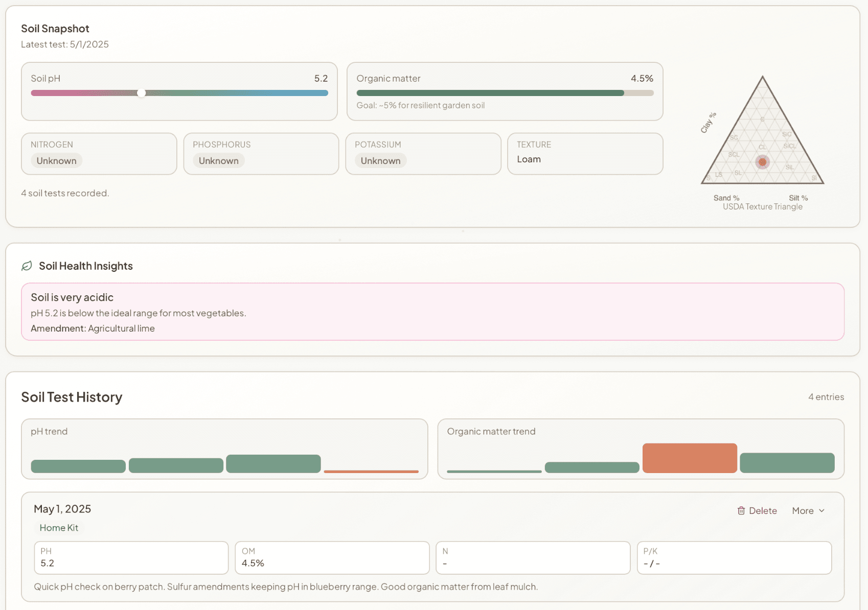Click the PH value field showing 5.2
This screenshot has height=610, width=868.
[131, 557]
